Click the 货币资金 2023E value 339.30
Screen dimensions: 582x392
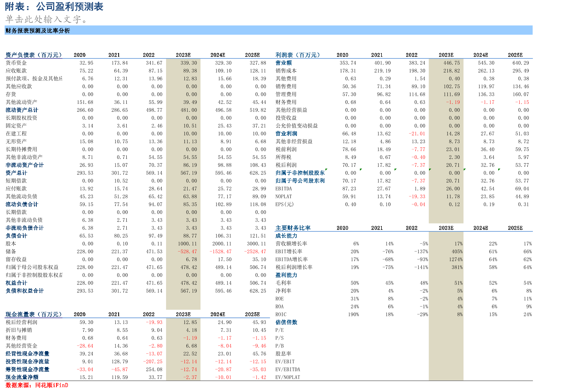(189, 63)
